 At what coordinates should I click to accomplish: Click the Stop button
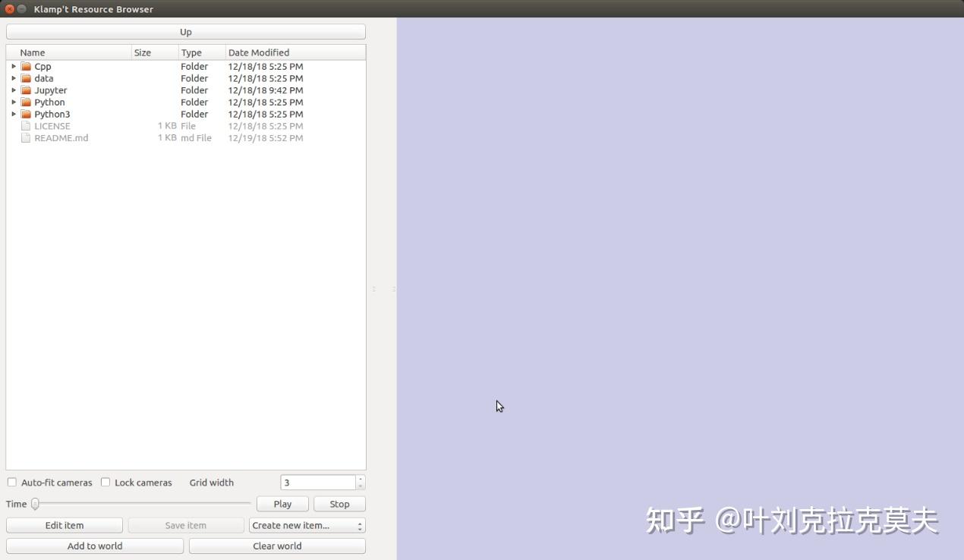(339, 504)
